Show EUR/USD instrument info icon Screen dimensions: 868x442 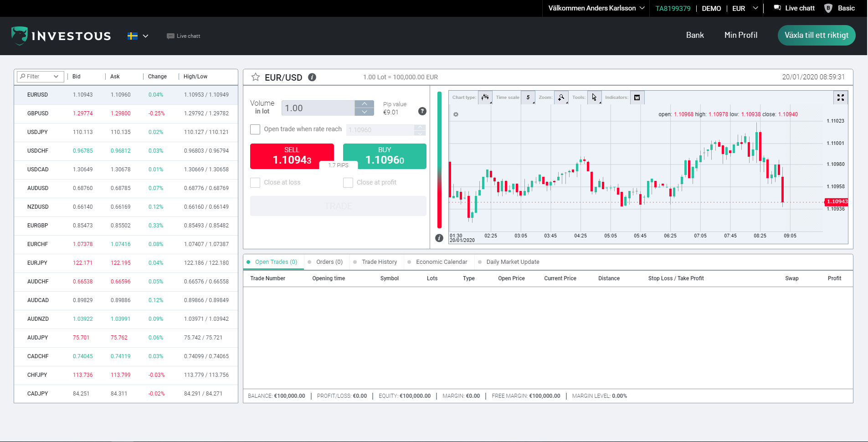[x=312, y=77]
